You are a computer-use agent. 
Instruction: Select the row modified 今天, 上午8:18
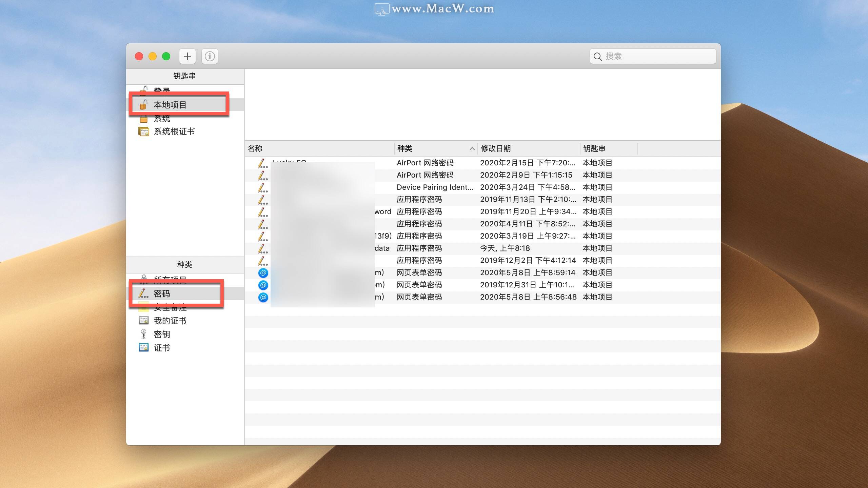pyautogui.click(x=505, y=248)
